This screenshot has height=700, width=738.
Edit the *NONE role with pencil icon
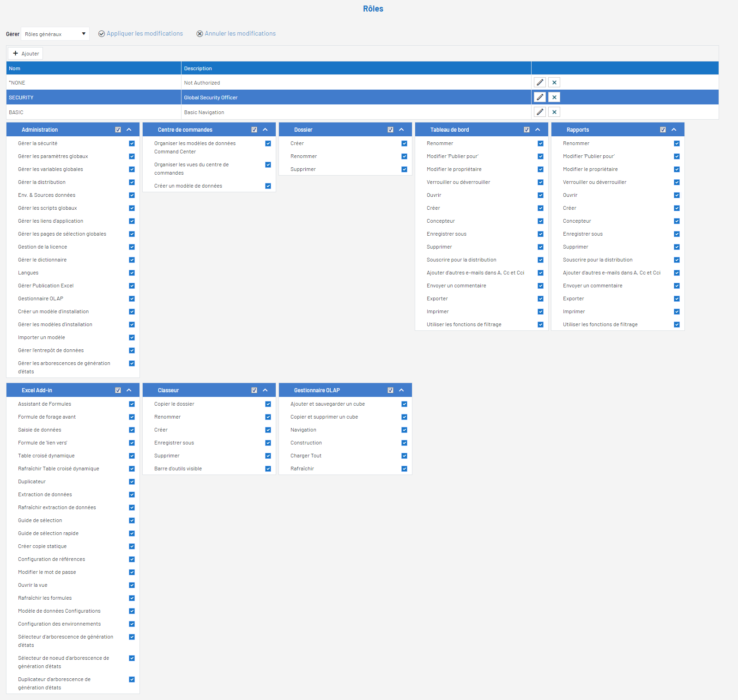click(540, 82)
